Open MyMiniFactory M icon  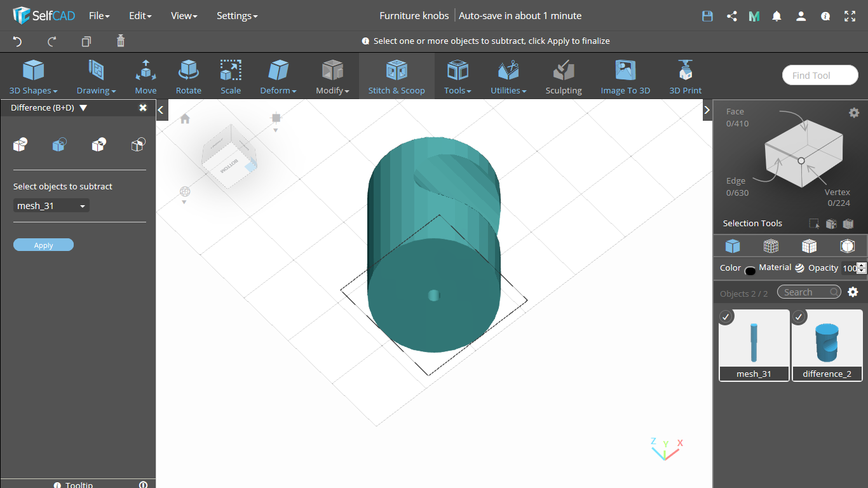[x=754, y=16]
